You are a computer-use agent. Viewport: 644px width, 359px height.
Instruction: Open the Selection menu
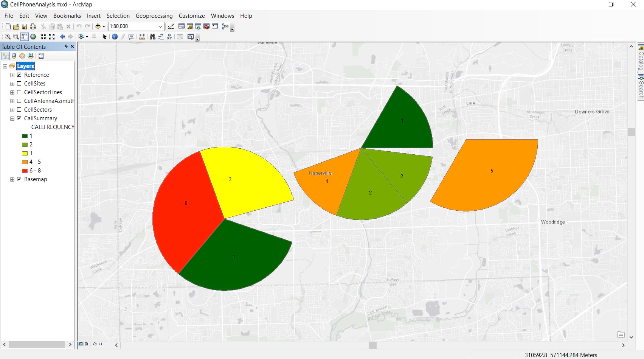click(x=118, y=16)
